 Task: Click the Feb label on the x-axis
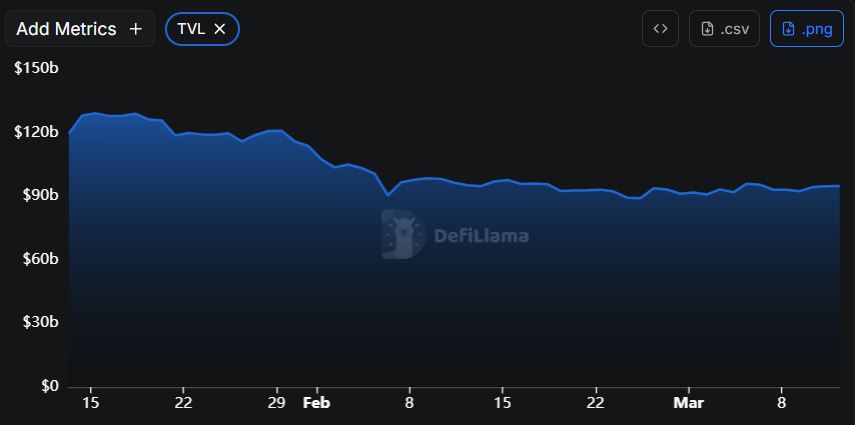316,403
